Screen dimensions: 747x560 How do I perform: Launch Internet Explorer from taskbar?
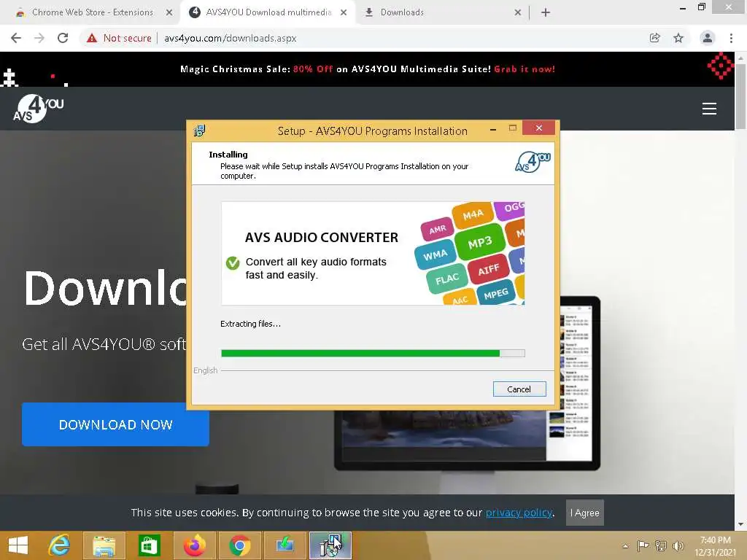click(59, 545)
